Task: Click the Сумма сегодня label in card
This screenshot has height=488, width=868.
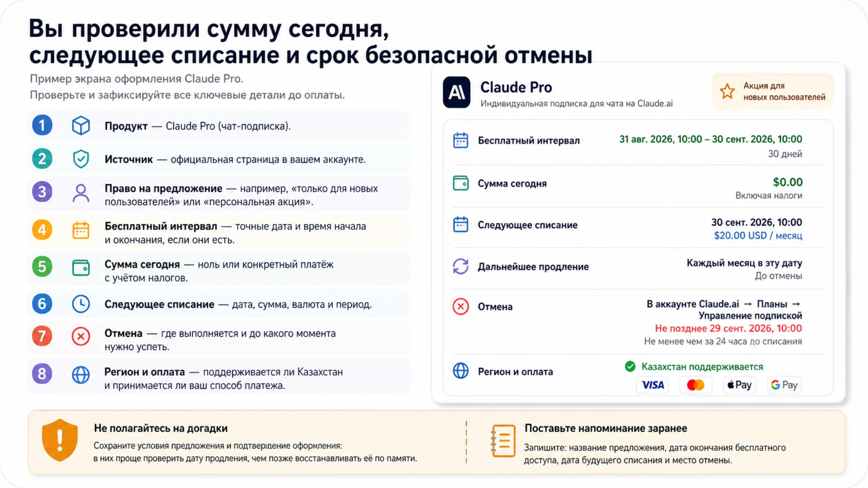Action: (x=512, y=183)
